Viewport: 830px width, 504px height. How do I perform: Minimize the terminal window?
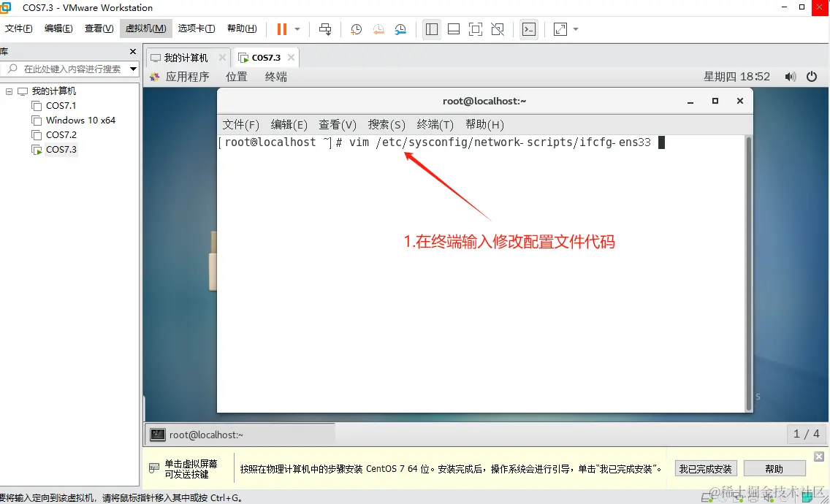[690, 101]
